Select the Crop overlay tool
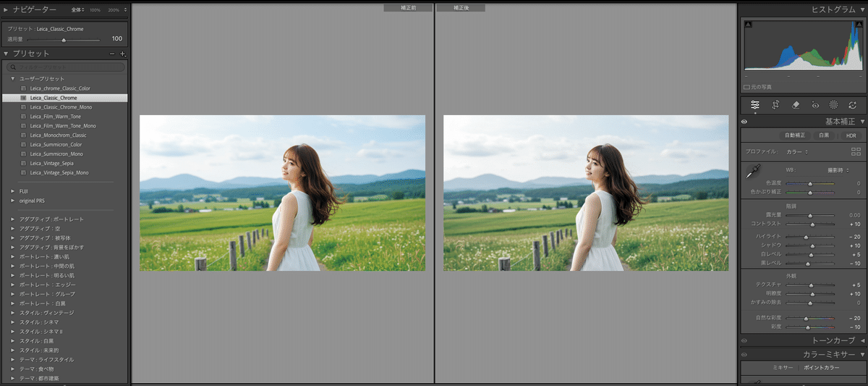 (x=775, y=105)
